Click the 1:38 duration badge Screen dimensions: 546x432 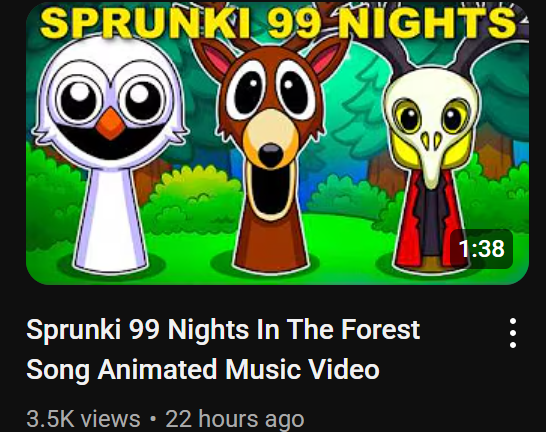click(x=481, y=249)
